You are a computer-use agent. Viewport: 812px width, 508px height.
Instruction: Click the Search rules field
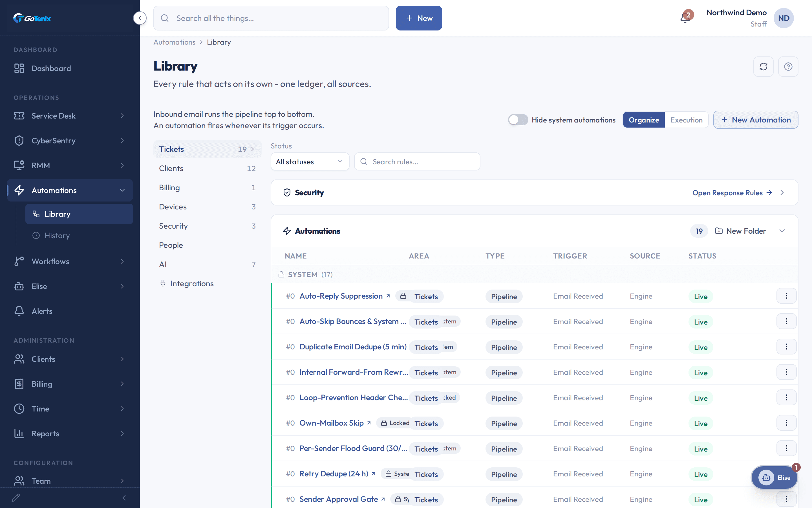click(417, 162)
